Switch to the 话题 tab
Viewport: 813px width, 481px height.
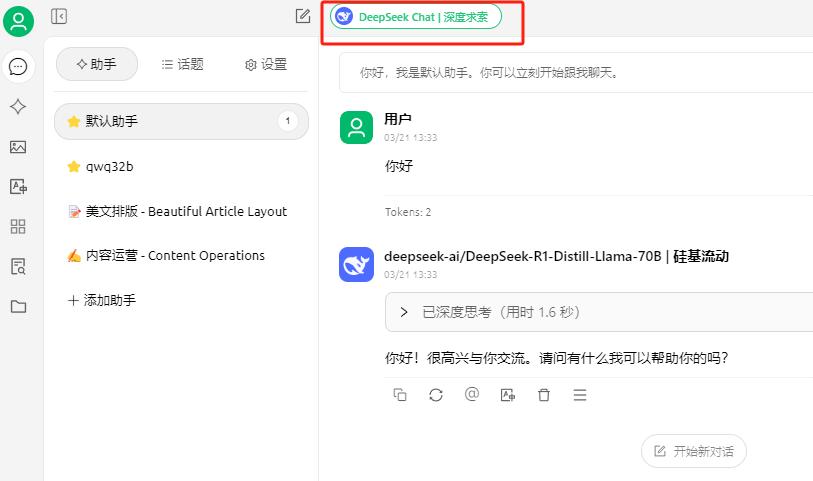click(x=182, y=64)
